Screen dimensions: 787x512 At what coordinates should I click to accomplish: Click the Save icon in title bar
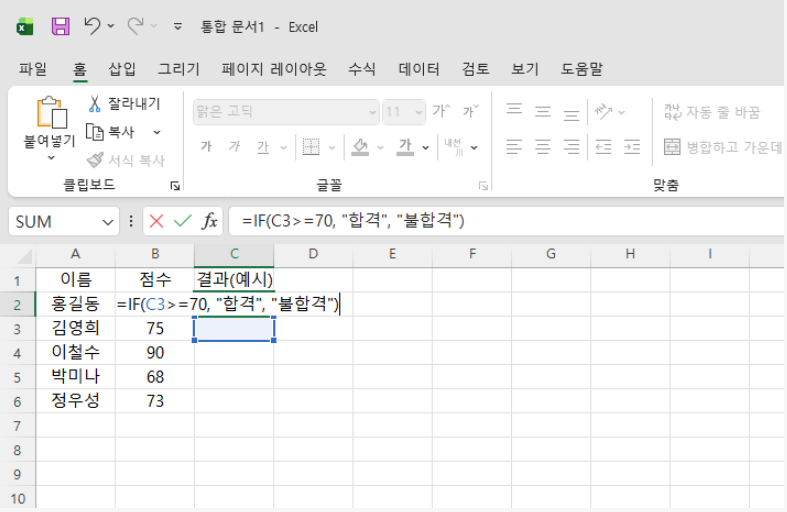[60, 26]
